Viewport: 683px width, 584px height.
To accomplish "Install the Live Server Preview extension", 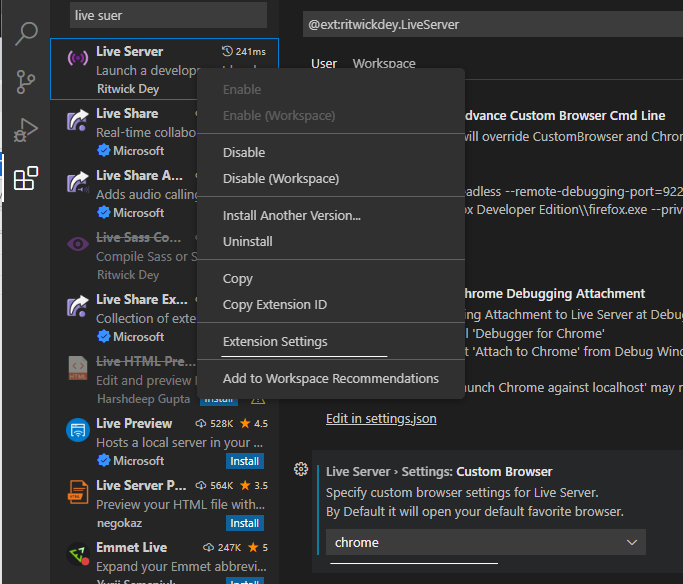I will [244, 523].
